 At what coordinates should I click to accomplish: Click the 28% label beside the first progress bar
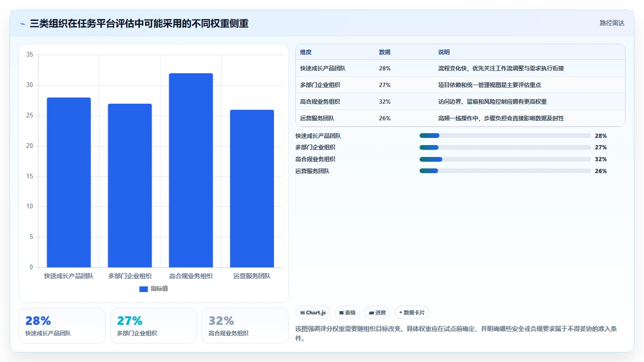pyautogui.click(x=601, y=136)
